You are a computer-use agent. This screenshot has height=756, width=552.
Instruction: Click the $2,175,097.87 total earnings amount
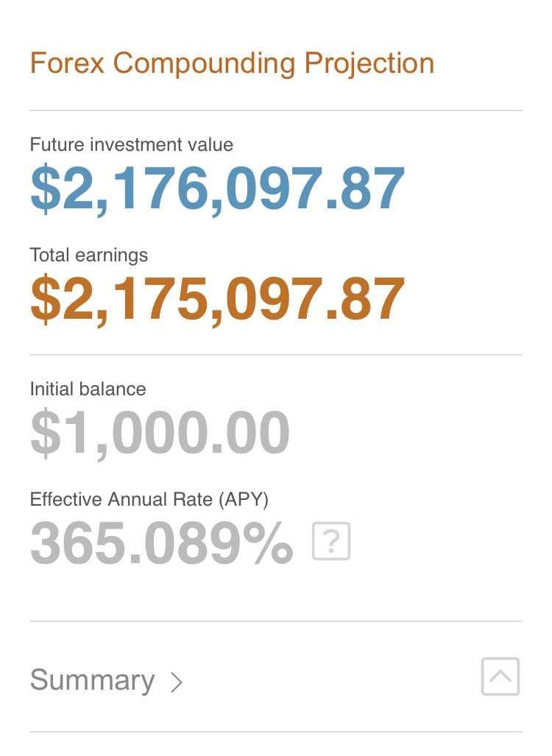point(217,299)
